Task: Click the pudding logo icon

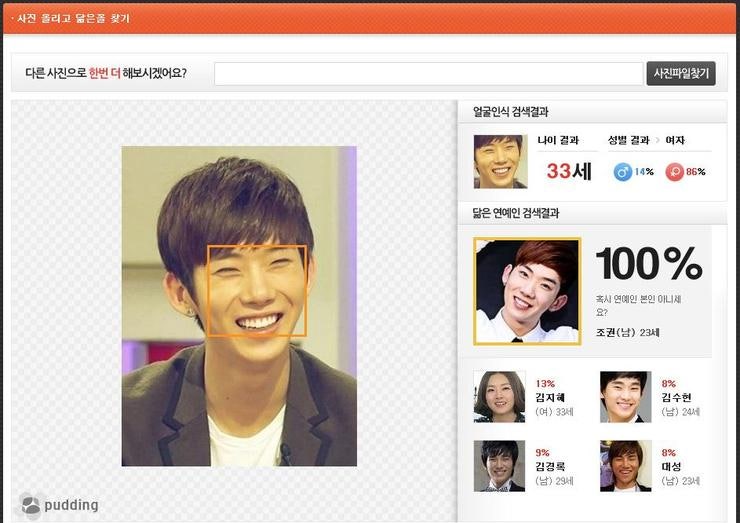Action: tap(31, 505)
